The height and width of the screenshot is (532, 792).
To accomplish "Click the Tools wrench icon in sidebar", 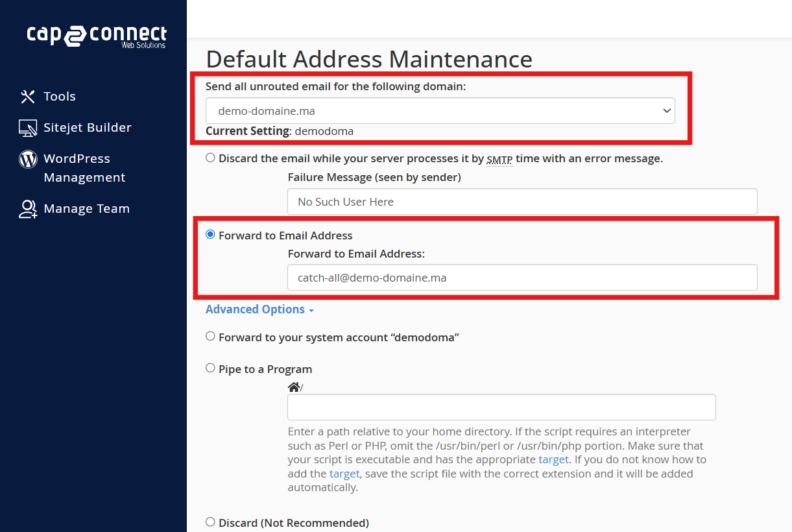I will point(28,97).
